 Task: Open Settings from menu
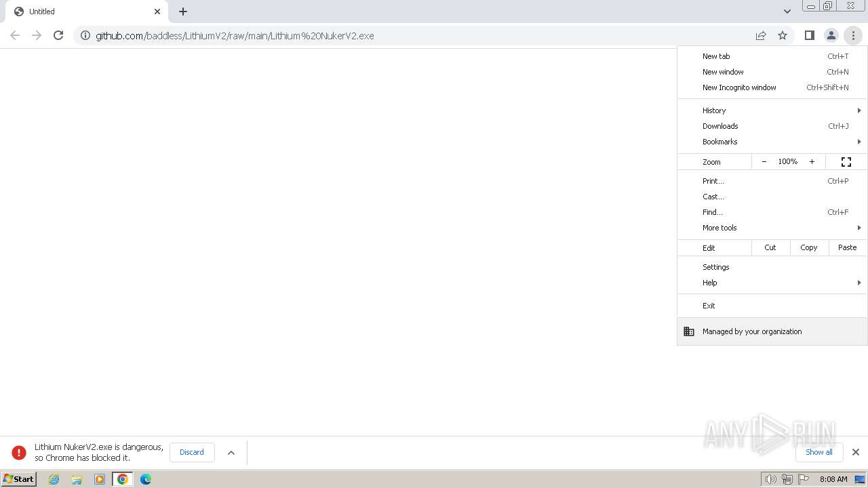click(x=772, y=267)
